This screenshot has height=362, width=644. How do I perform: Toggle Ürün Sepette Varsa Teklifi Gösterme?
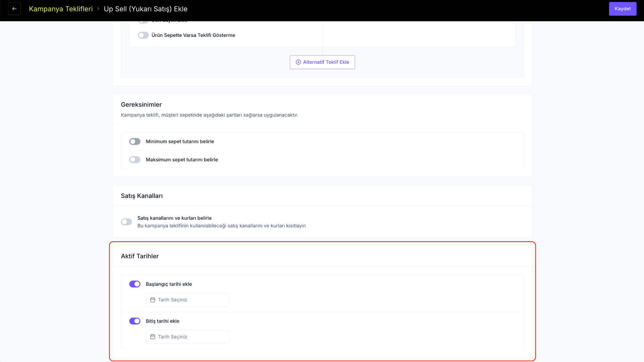(x=143, y=35)
